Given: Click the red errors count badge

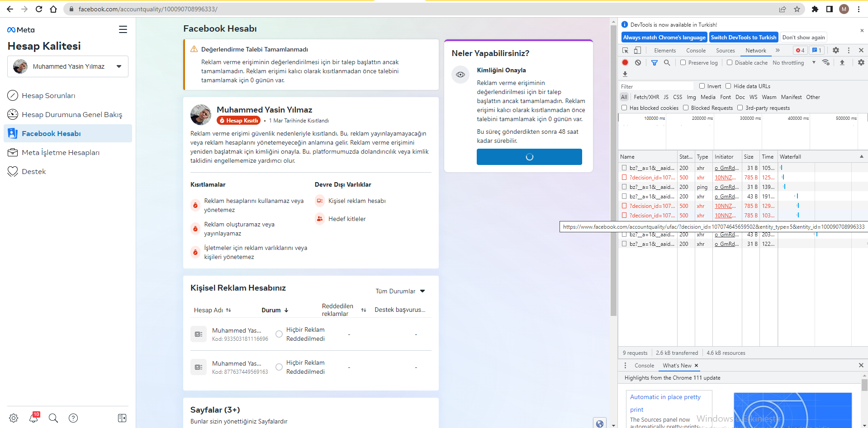Looking at the screenshot, I should point(800,50).
